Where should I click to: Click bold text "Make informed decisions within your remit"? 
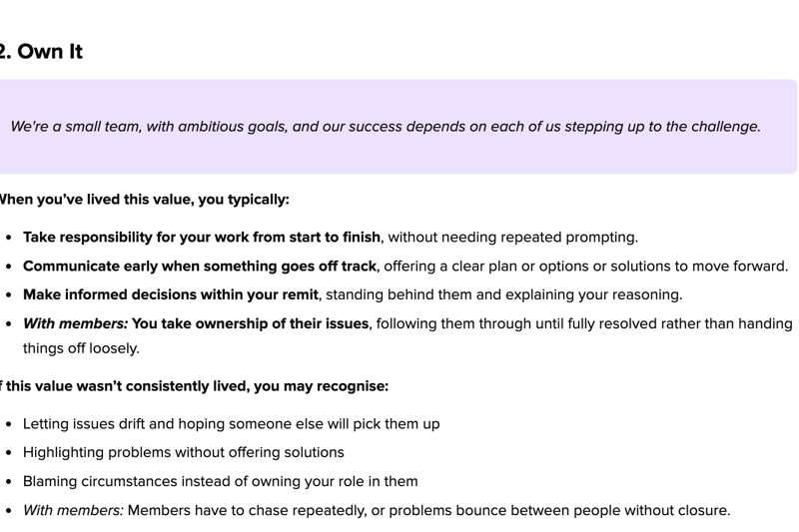(171, 295)
